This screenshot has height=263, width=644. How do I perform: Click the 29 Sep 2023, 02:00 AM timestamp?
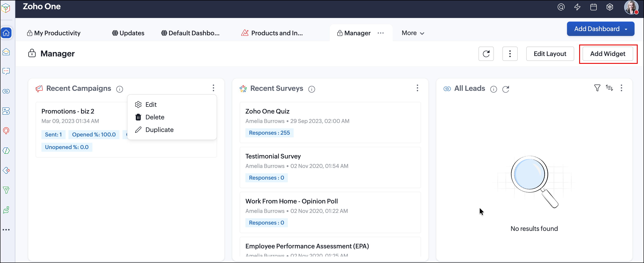[320, 121]
